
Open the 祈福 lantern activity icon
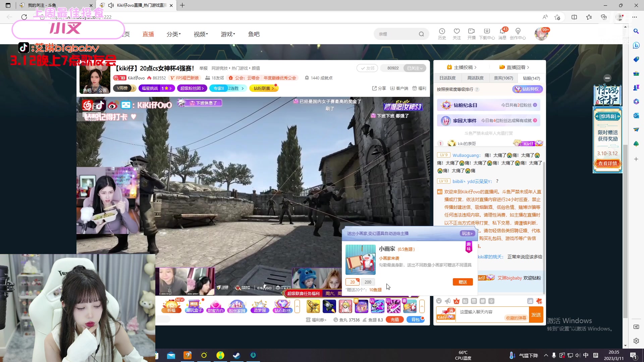[x=172, y=306]
